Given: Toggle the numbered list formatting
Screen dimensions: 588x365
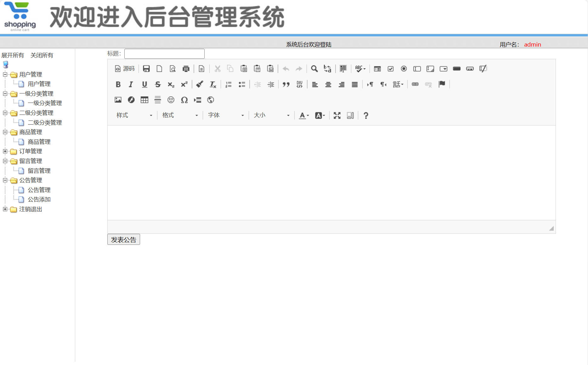Looking at the screenshot, I should click(x=229, y=84).
